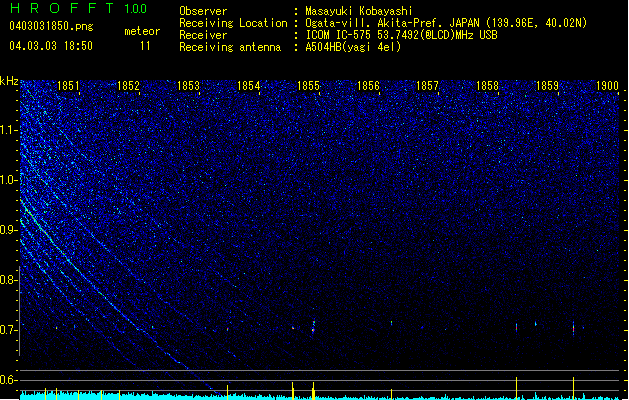The image size is (629, 400).
Task: Click the 1854 time marker
Action: [x=248, y=86]
